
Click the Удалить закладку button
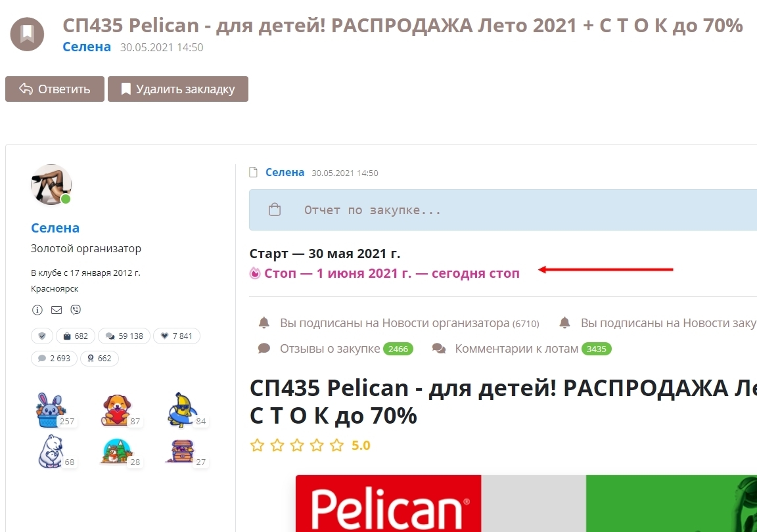pyautogui.click(x=177, y=89)
